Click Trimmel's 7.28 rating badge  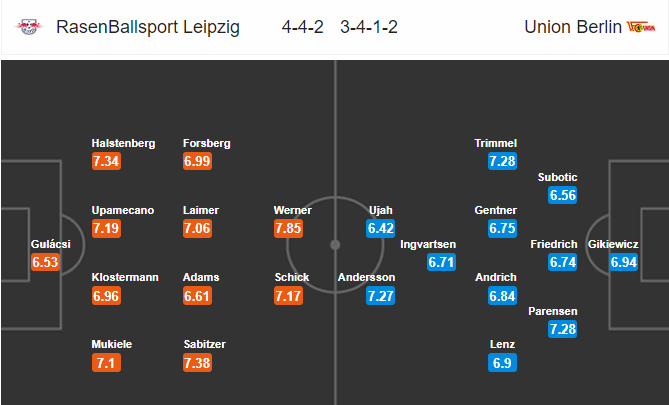point(502,161)
